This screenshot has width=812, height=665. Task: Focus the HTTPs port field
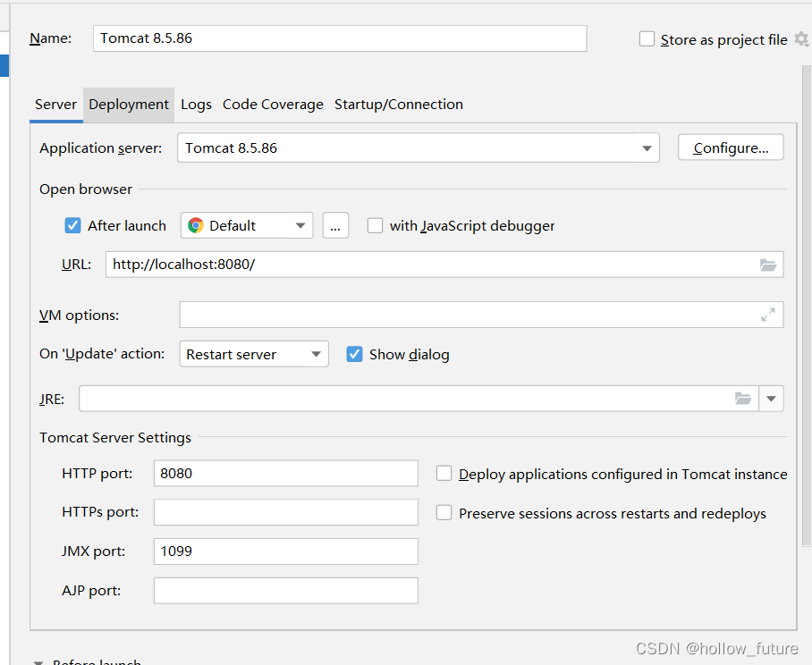(286, 512)
